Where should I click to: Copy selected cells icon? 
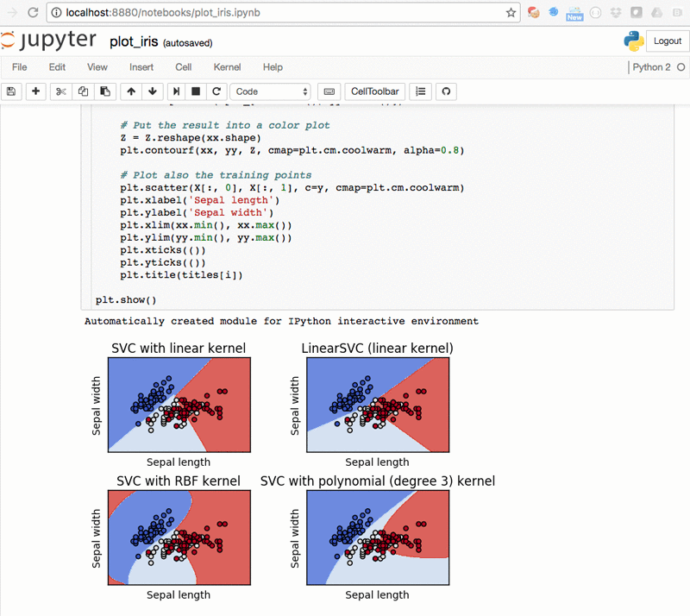click(x=83, y=91)
